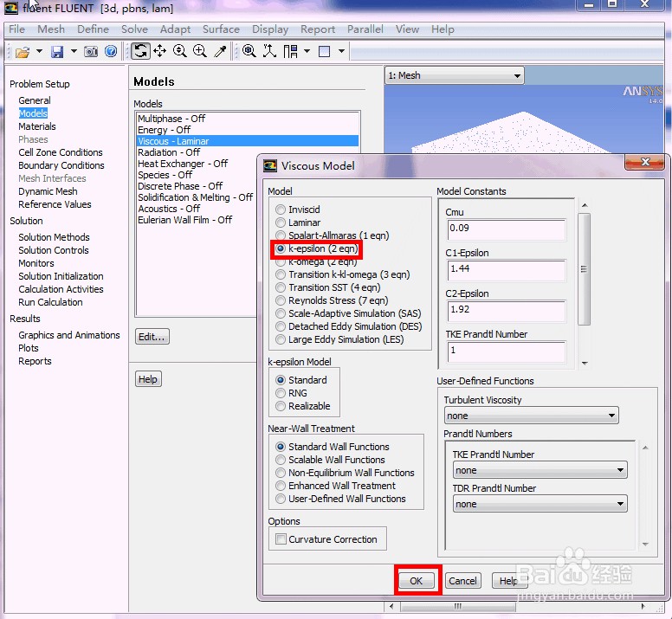Click the save floppy disk icon
Screen dimensions: 672x619
point(57,52)
